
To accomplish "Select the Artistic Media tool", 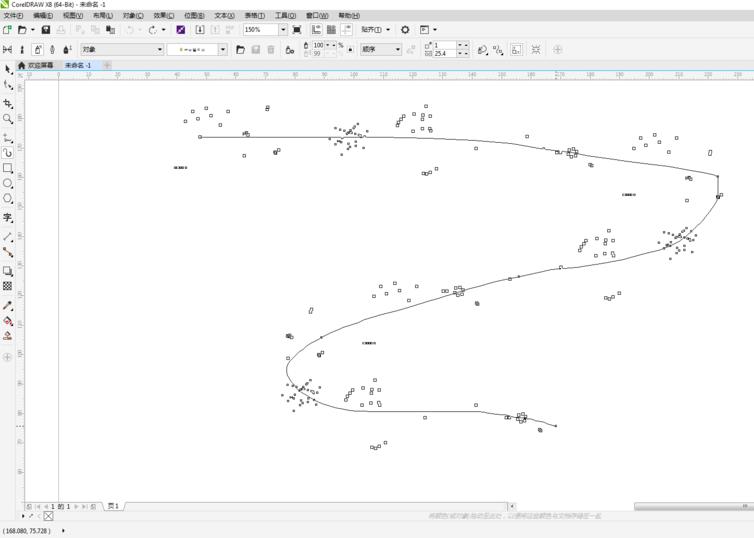I will [8, 153].
